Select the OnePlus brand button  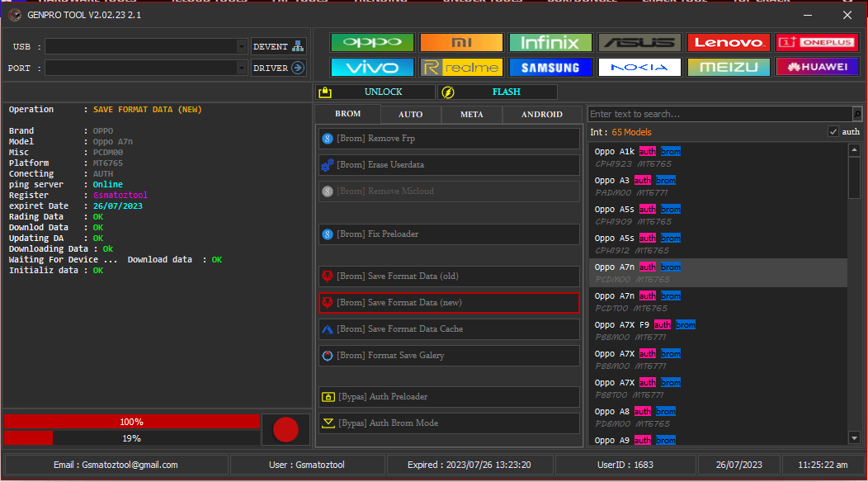817,42
